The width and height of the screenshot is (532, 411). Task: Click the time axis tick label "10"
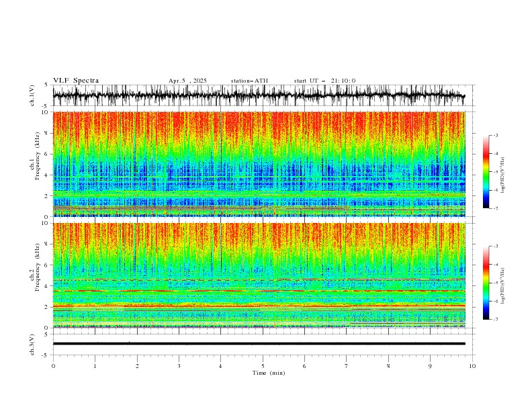[472, 366]
